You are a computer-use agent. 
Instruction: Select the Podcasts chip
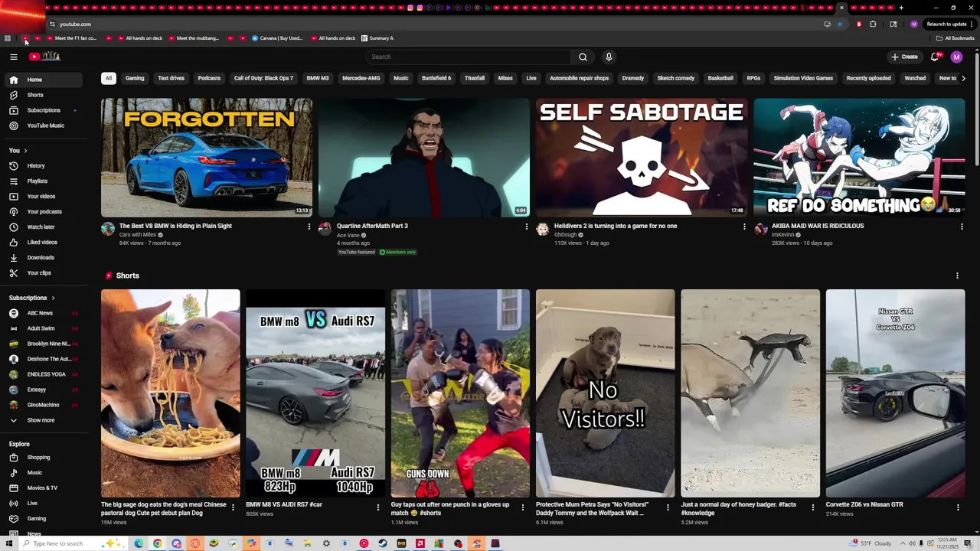click(209, 78)
